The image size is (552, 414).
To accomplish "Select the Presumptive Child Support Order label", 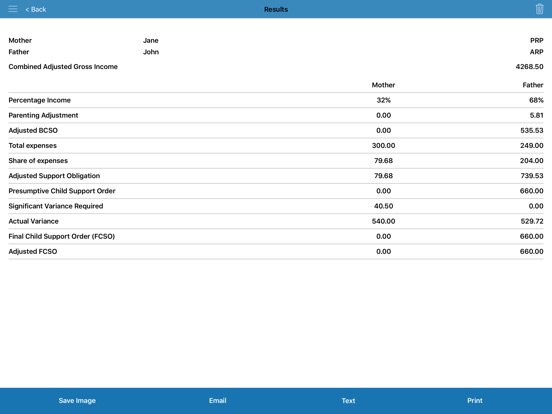I will [62, 191].
